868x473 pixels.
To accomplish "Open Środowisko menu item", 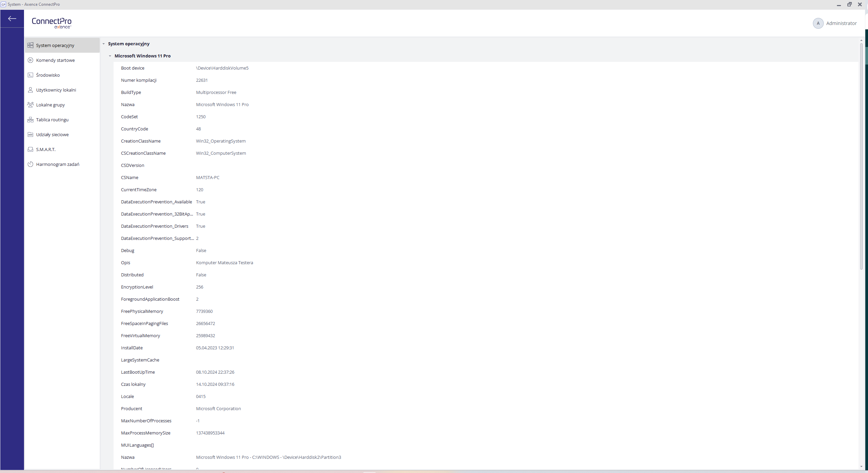I will pos(62,75).
